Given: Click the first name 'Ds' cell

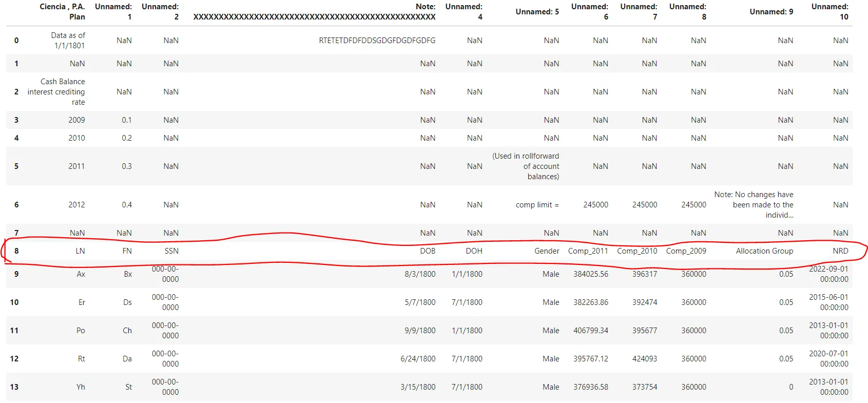Looking at the screenshot, I should [127, 302].
